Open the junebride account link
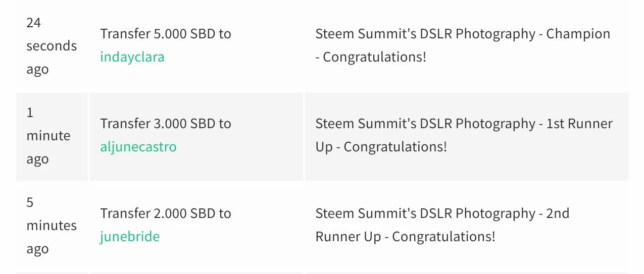The height and width of the screenshot is (274, 644). point(130,237)
